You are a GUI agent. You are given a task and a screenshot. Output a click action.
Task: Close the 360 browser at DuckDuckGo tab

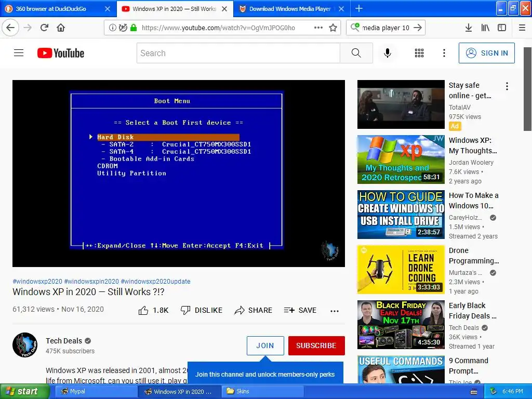point(108,9)
